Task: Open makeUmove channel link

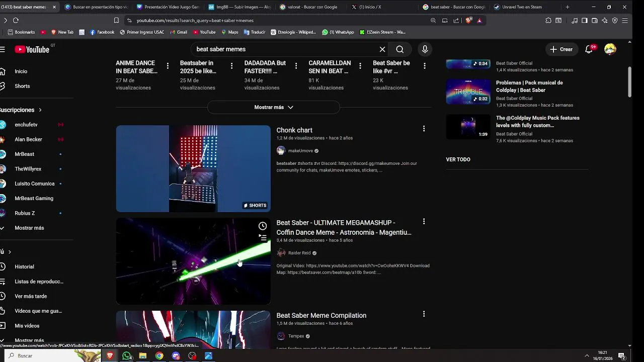Action: (300, 151)
